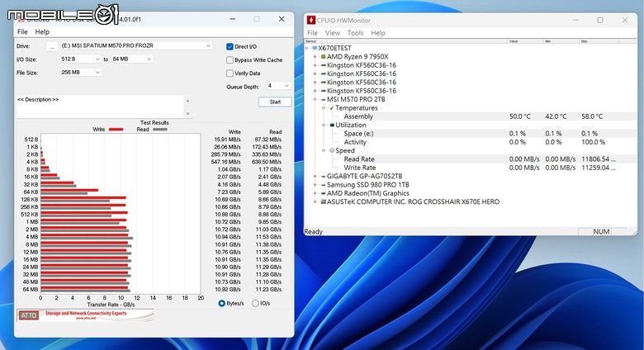Open File menu in ATTO Disk Benchmark

(22, 31)
